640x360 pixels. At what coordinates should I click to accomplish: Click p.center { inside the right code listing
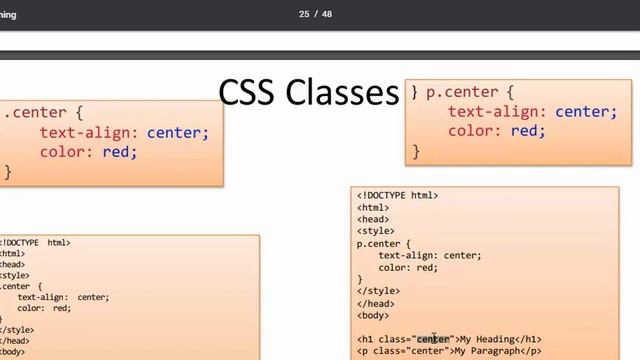point(384,244)
